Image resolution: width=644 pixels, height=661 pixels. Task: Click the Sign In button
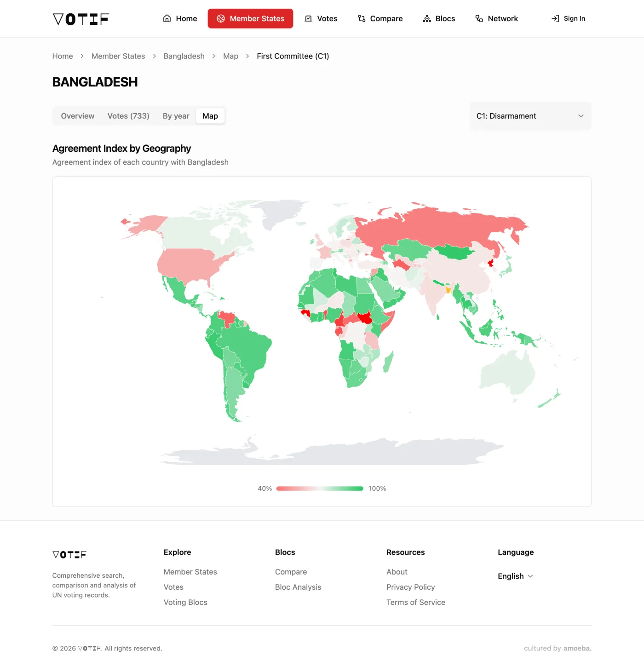568,18
